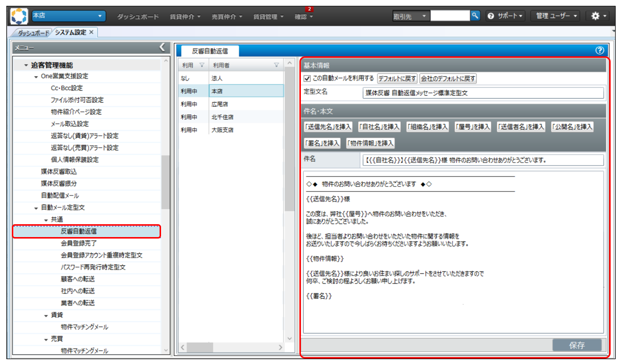Click the 定型文名 input field

pos(483,92)
